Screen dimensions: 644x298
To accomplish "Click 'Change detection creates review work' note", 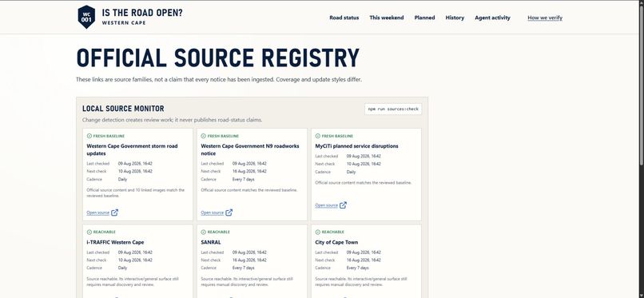I will (x=172, y=120).
